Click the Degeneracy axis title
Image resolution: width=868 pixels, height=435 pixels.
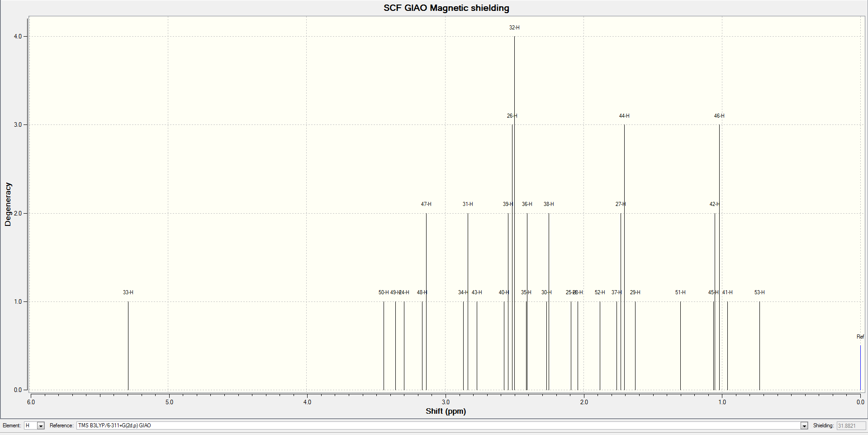point(8,204)
